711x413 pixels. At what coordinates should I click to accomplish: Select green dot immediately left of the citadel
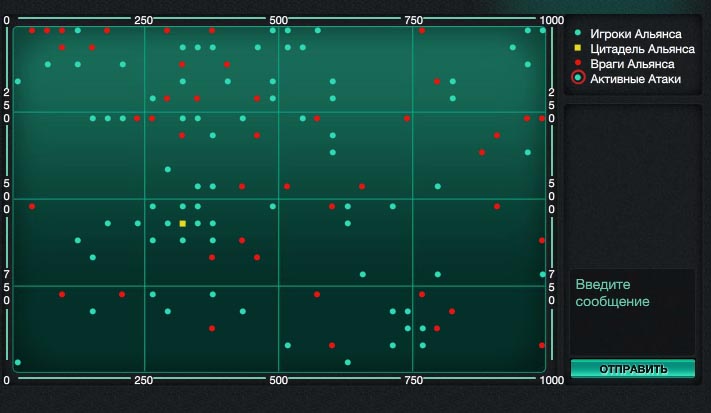point(168,224)
